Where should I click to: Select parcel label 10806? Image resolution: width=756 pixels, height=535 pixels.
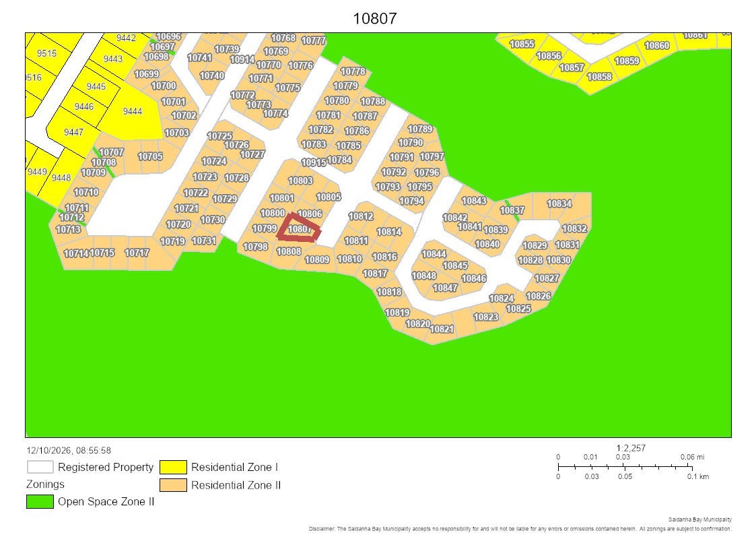[x=310, y=214]
